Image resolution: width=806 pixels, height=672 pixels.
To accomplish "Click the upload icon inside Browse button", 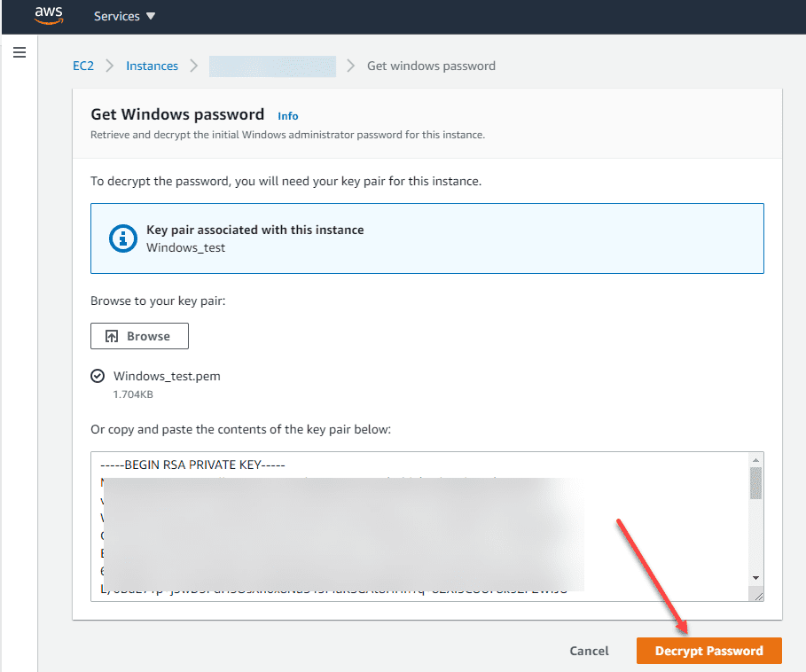I will coord(112,336).
